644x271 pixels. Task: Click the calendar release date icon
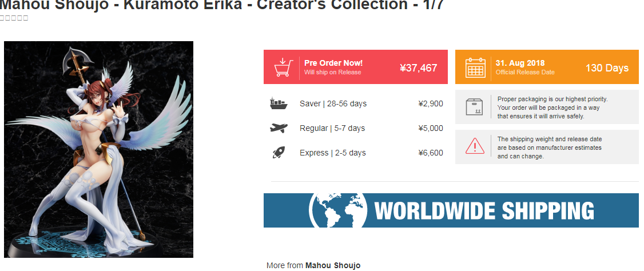pos(475,67)
